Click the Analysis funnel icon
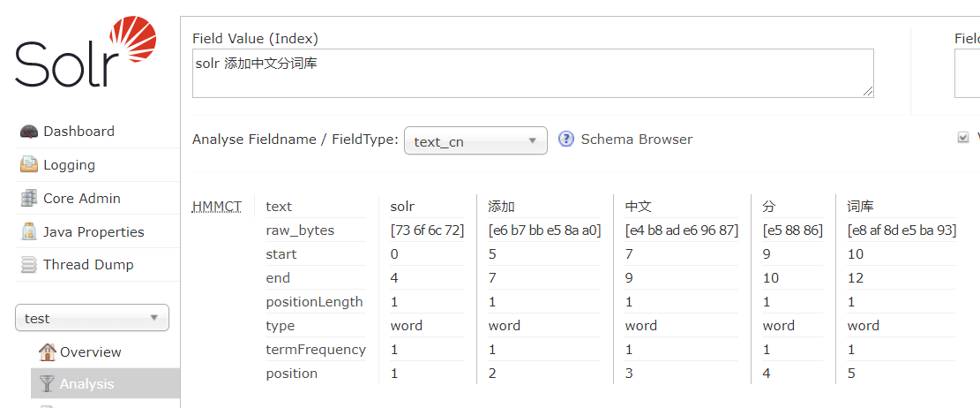Image resolution: width=980 pixels, height=408 pixels. coord(47,383)
